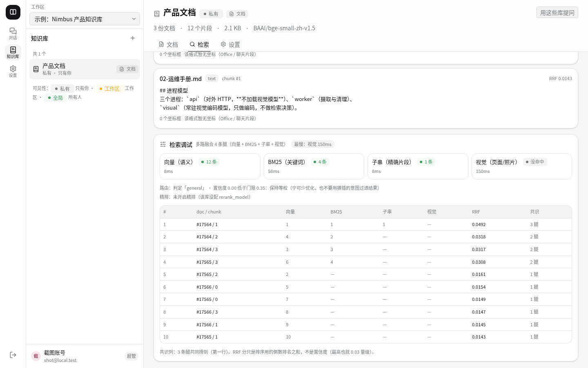Viewport: 588px width, 368px height.
Task: Switch to the 文档 tab
Action: [x=168, y=44]
